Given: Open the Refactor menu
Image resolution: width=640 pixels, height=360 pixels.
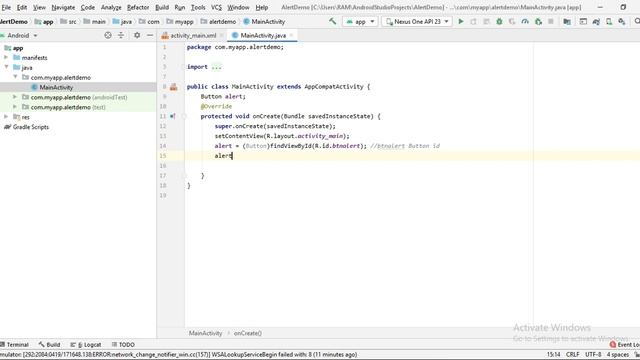Looking at the screenshot, I should [138, 7].
